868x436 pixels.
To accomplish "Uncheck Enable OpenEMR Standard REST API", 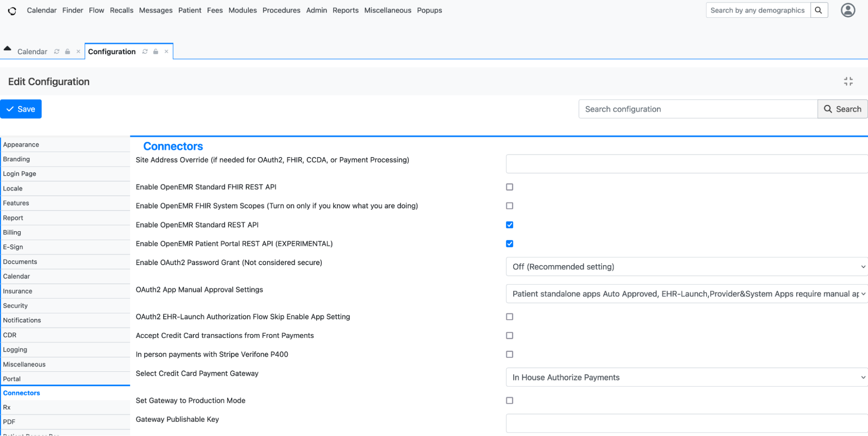I will click(x=509, y=225).
